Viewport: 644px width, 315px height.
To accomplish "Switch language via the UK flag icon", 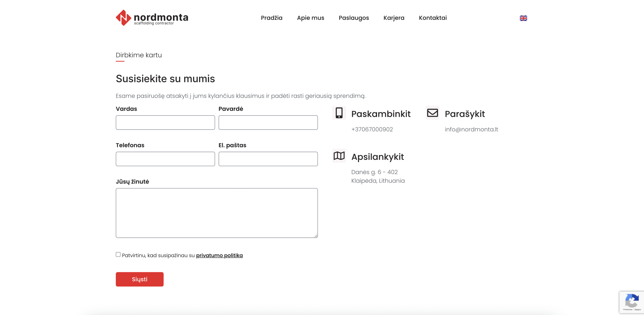I will 523,18.
